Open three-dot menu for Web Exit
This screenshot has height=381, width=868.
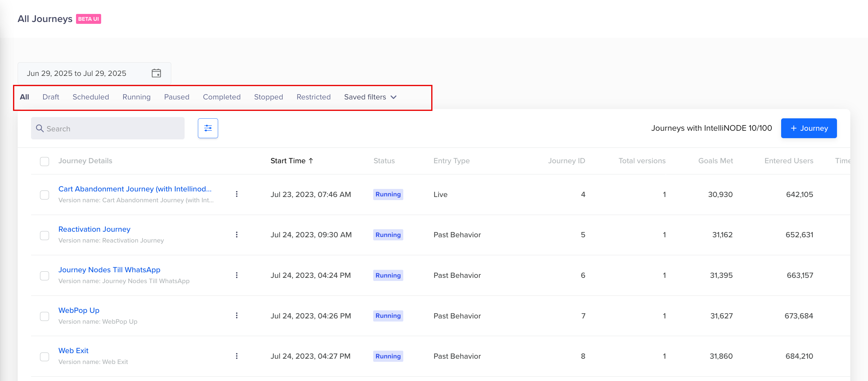(x=236, y=356)
